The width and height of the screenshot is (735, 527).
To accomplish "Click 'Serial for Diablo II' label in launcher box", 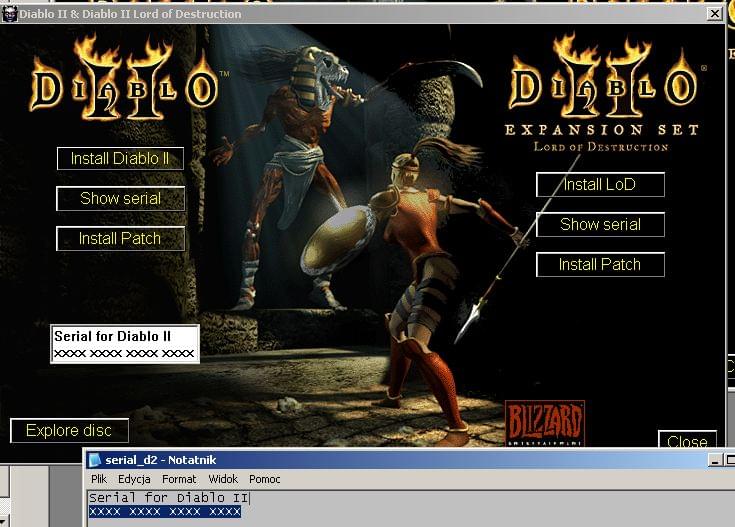I will pyautogui.click(x=112, y=336).
